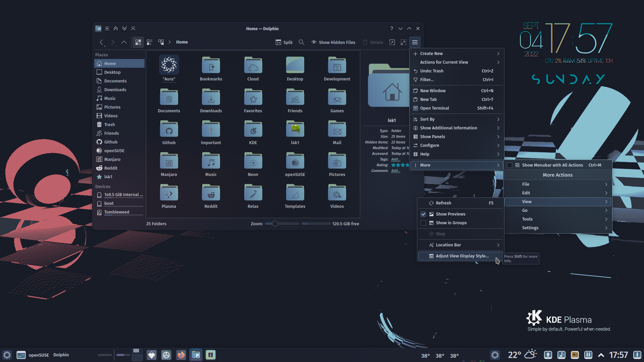Expand the Tools submenu in More Actions
The height and width of the screenshot is (362, 644).
558,219
